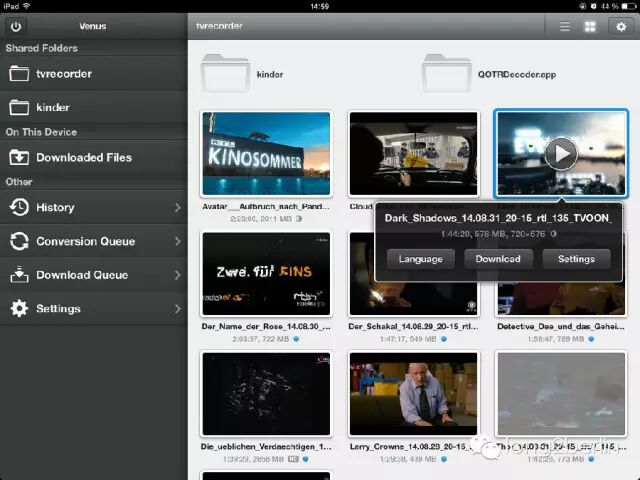Expand the History row chevron
Image resolution: width=640 pixels, height=480 pixels.
[x=178, y=208]
